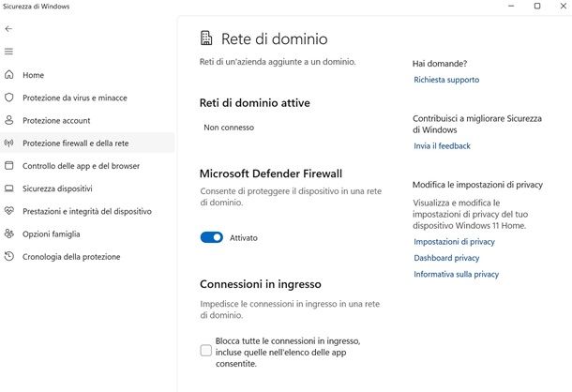Image resolution: width=572 pixels, height=392 pixels.
Task: Select Protezione firewall e della rete
Action: click(87, 143)
